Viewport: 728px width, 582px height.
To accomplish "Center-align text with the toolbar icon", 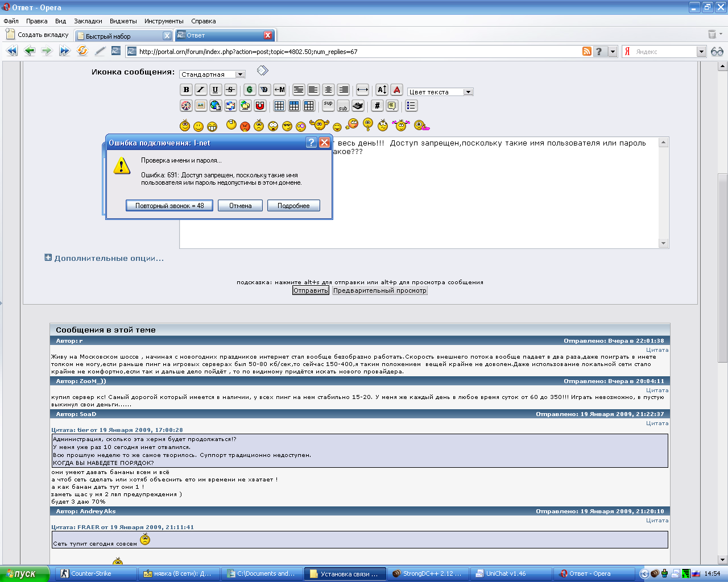I will coord(328,90).
